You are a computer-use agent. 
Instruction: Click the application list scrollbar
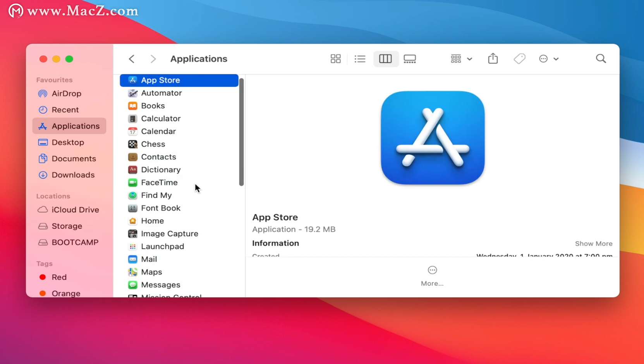point(241,132)
